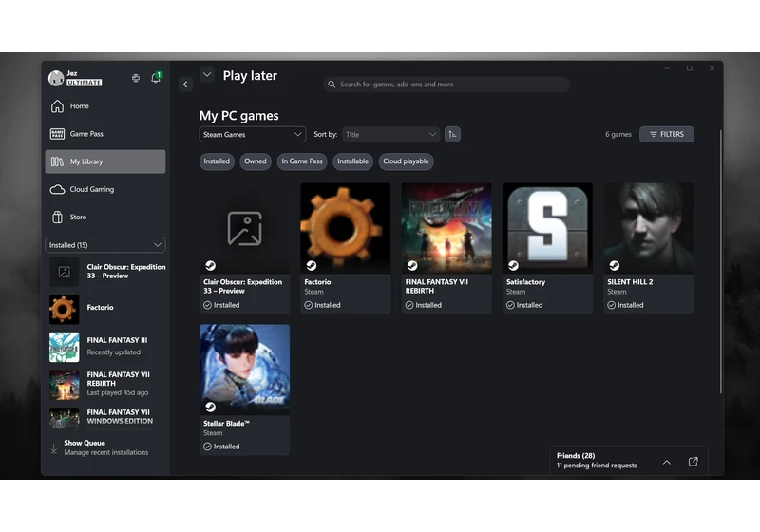Toggle the Installable filter chip
The height and width of the screenshot is (532, 760).
[352, 161]
